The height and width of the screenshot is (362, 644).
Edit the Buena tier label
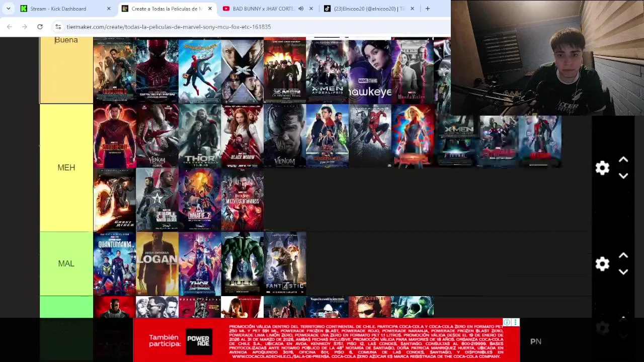[66, 40]
